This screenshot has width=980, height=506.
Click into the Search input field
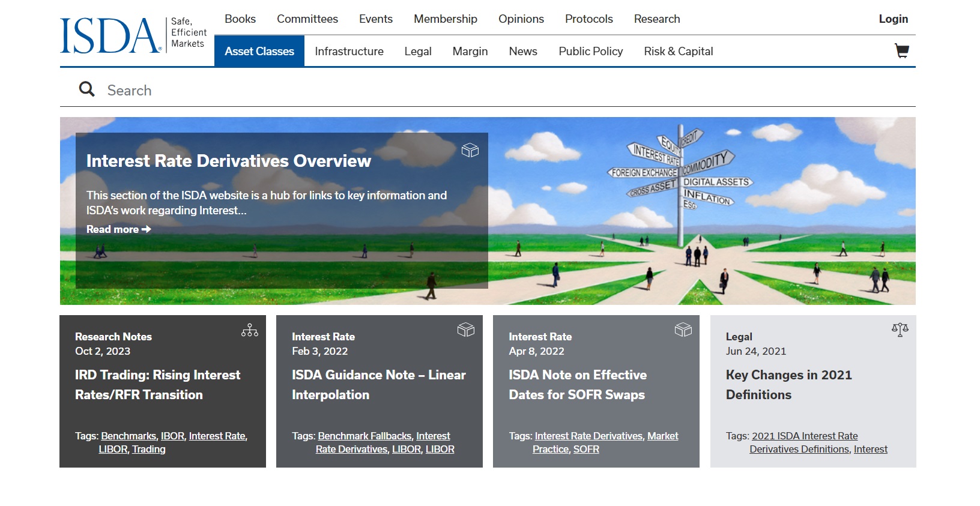point(480,91)
